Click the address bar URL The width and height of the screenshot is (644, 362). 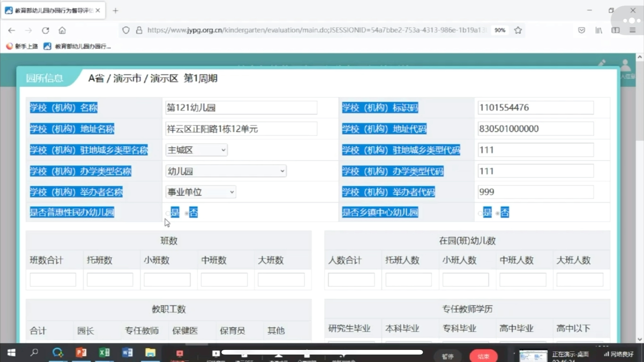(317, 30)
